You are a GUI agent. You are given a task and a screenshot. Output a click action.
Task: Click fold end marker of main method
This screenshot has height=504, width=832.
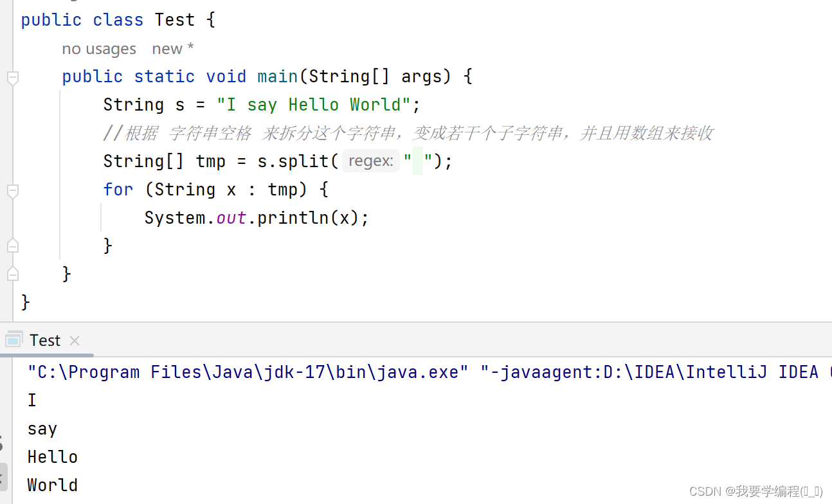[12, 274]
